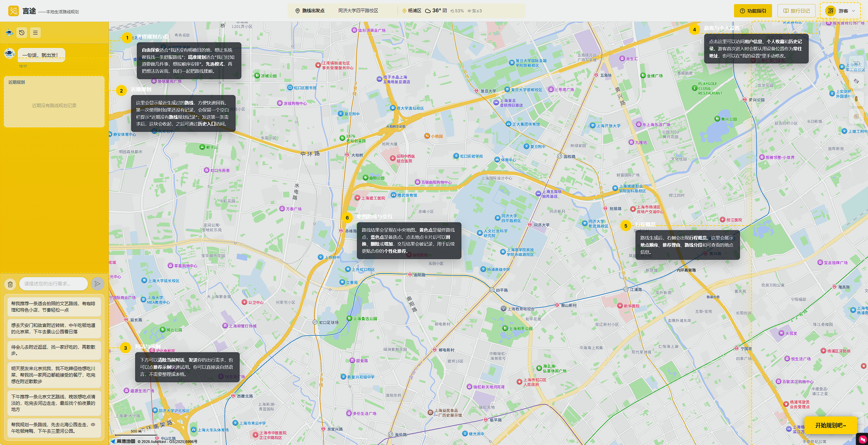Select the example about 适合拍照的文艺路线
868x445 pixels.
tap(54, 307)
